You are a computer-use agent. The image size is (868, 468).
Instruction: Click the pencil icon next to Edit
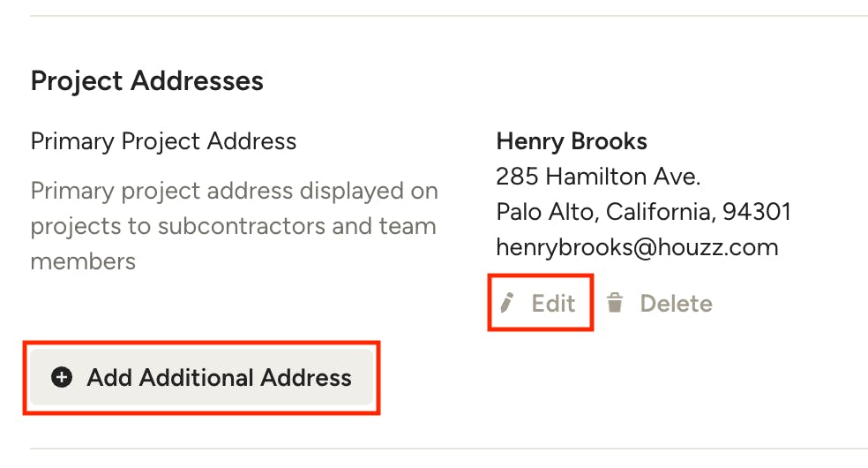506,303
